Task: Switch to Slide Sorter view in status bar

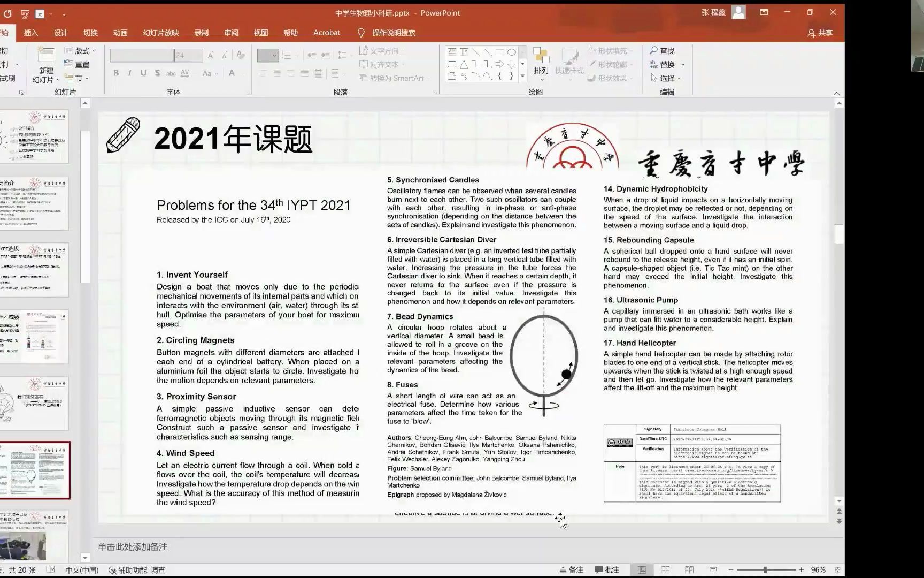Action: click(x=665, y=569)
